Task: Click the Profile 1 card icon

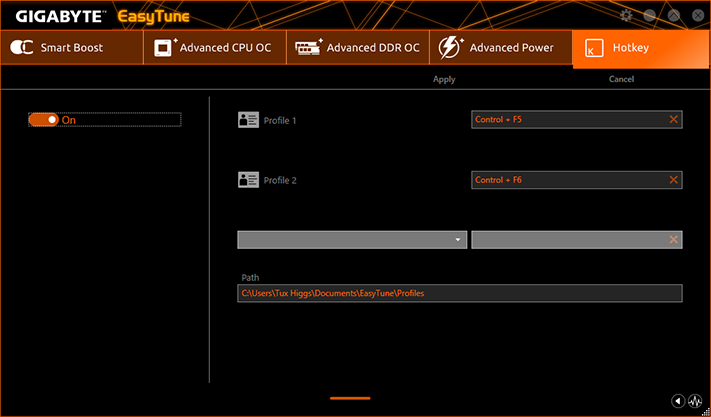Action: click(248, 120)
